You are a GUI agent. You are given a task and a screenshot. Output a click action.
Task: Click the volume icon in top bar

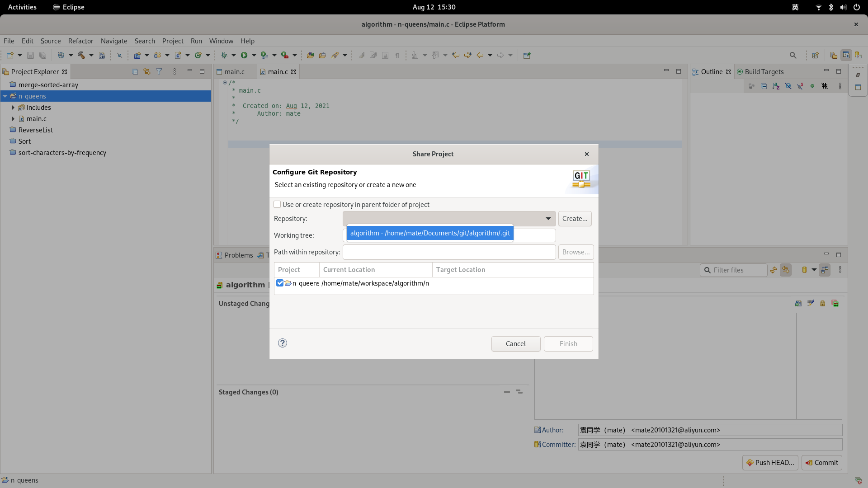tap(844, 7)
